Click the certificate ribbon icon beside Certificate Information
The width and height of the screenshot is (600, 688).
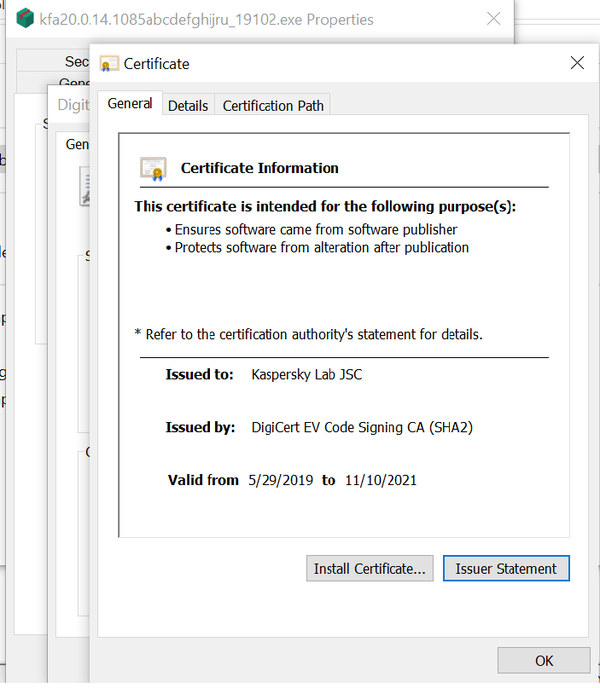(153, 168)
